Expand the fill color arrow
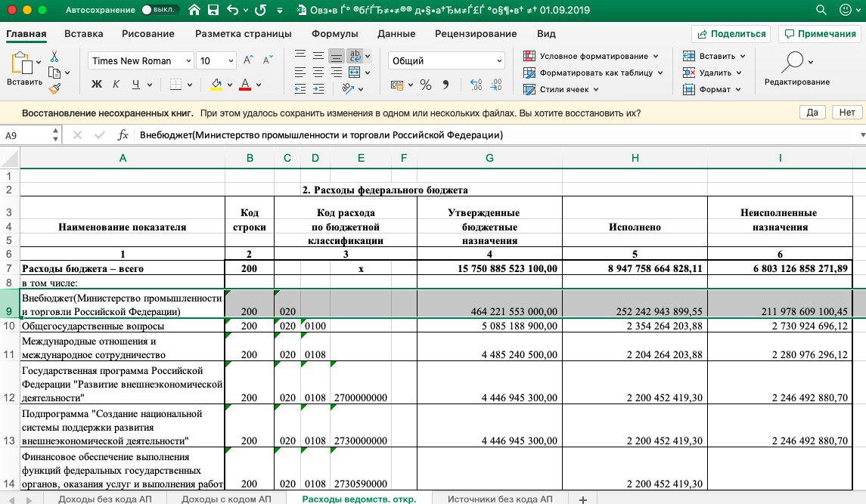Screen dimensions: 866x504 tap(230, 85)
